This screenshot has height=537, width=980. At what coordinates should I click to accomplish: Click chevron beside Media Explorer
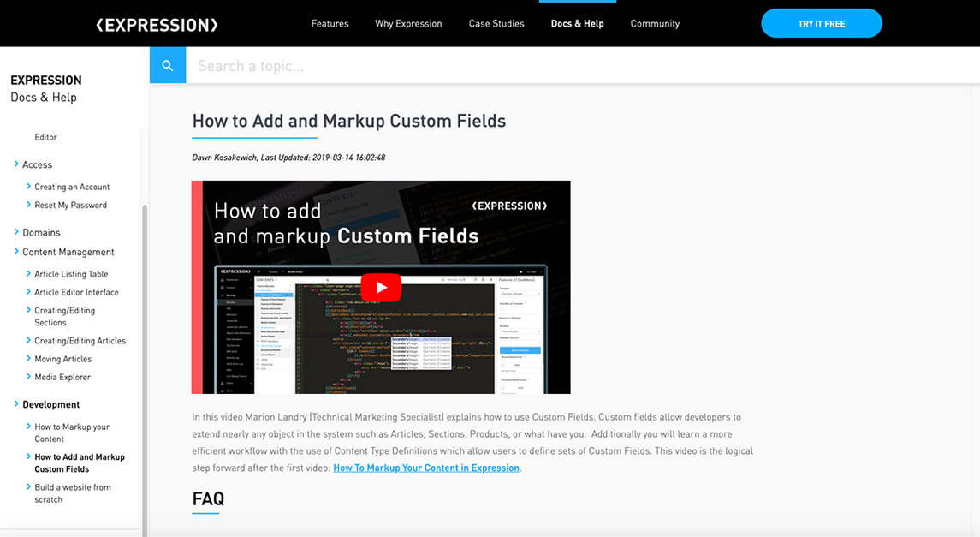point(29,376)
